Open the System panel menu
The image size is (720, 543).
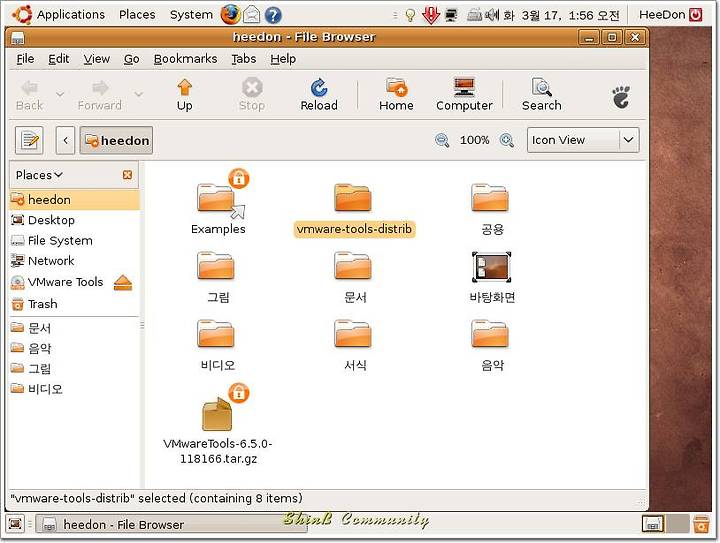pos(191,15)
